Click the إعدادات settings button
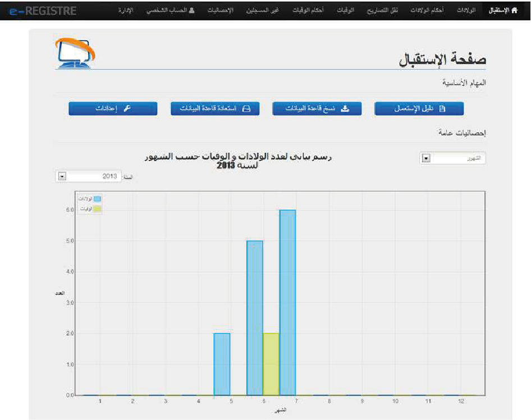 [113, 108]
